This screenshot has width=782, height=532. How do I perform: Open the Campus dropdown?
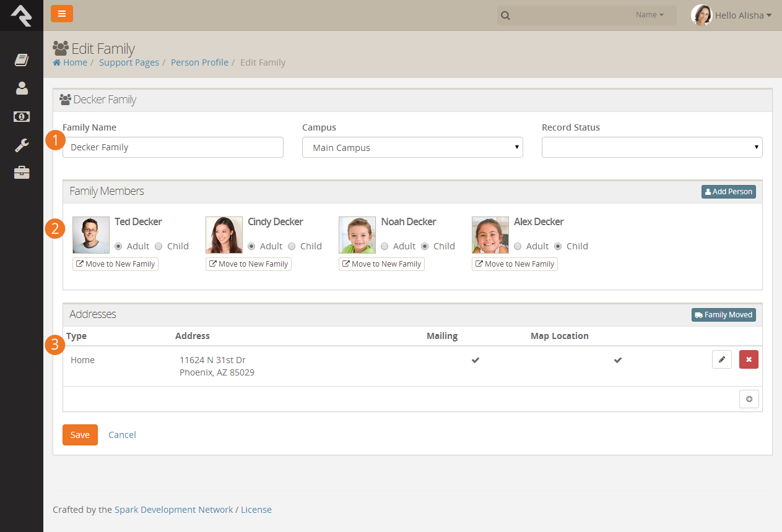point(412,147)
